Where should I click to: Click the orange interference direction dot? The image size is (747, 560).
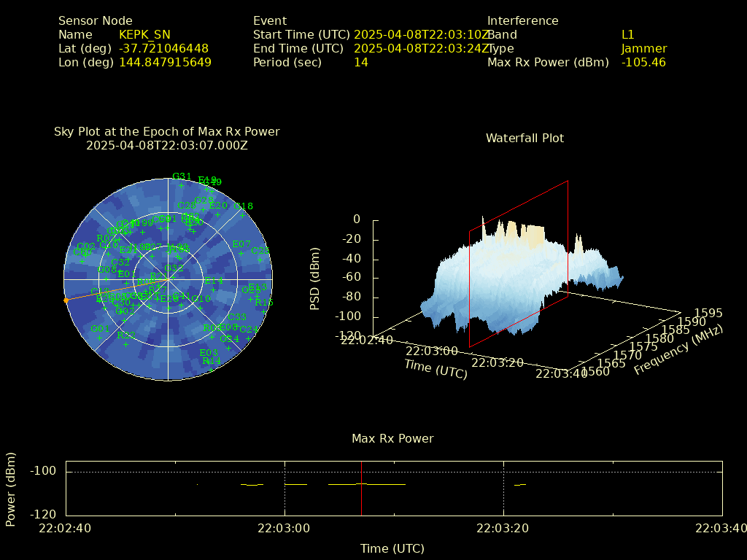[x=66, y=300]
